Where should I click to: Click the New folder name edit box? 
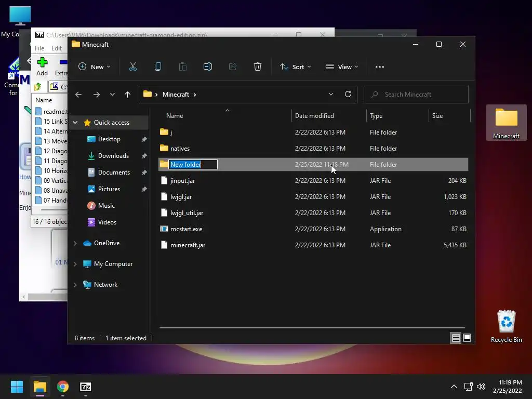point(193,165)
